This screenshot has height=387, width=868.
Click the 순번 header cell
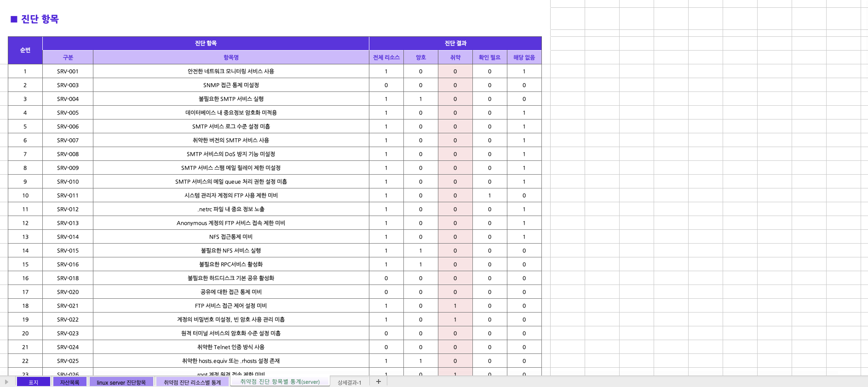pyautogui.click(x=25, y=50)
